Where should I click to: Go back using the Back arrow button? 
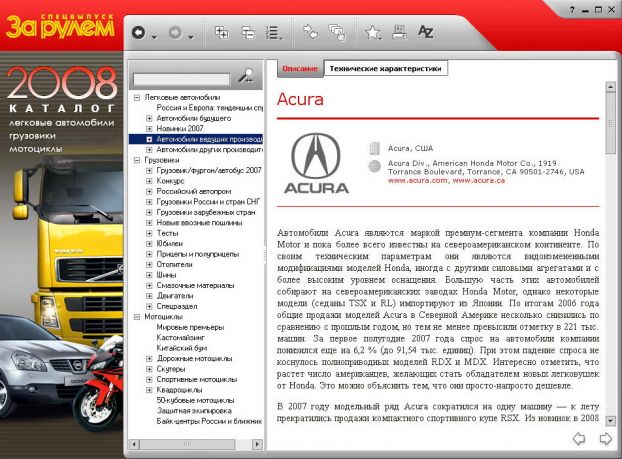(x=138, y=33)
